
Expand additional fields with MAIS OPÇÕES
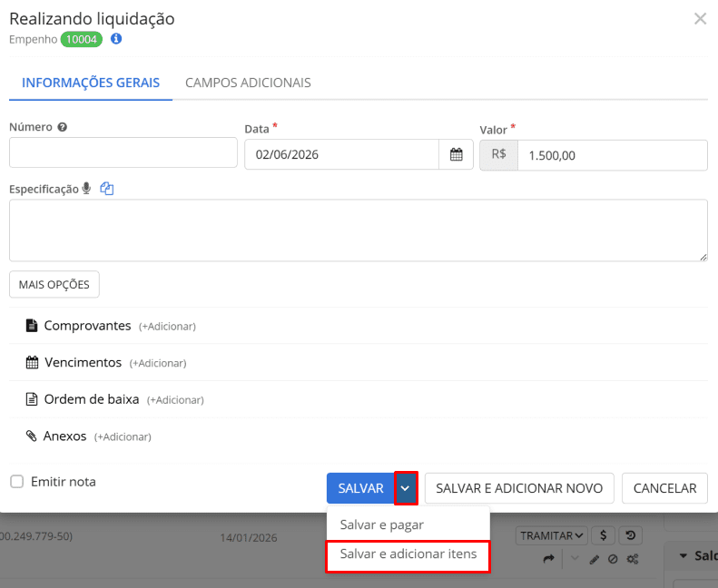click(x=54, y=284)
